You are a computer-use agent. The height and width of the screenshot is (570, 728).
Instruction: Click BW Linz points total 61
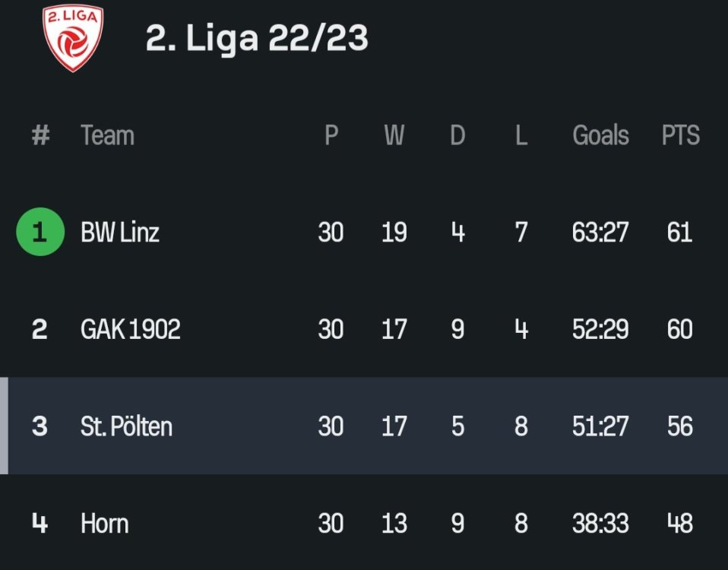click(679, 233)
